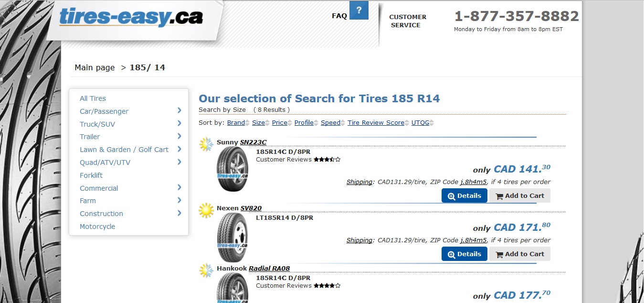Add the Nexen SV820 to cart
This screenshot has height=303, width=644.
pos(519,254)
